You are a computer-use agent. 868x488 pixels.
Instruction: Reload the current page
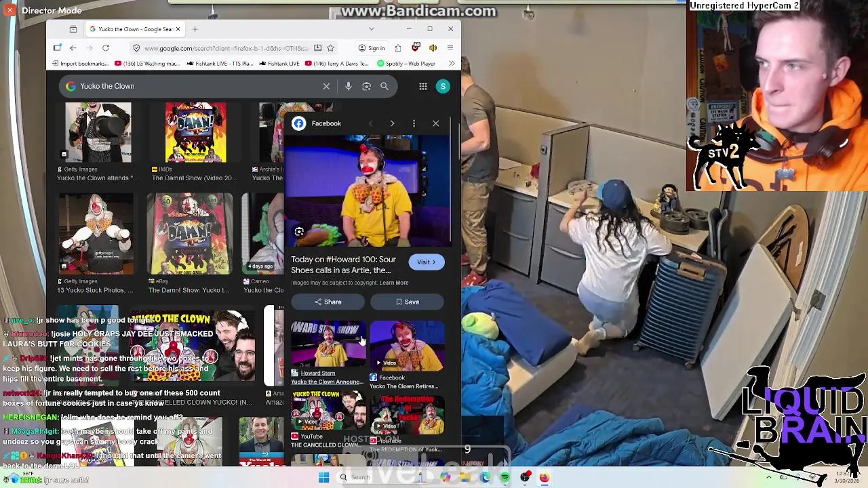click(x=106, y=48)
